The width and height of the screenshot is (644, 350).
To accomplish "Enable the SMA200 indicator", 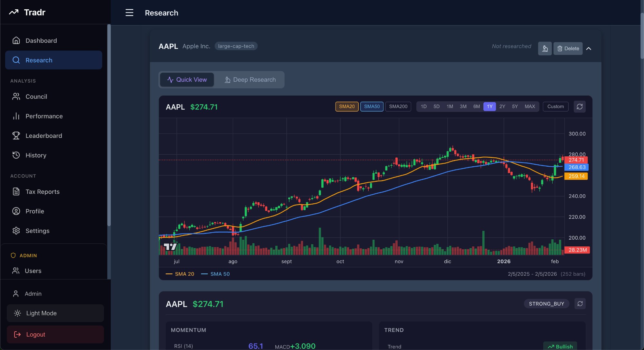I will pyautogui.click(x=398, y=106).
